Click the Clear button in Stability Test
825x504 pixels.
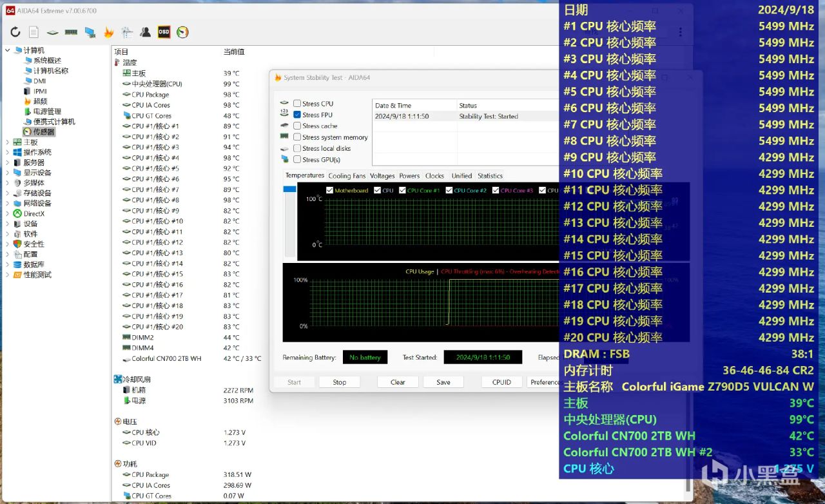pos(398,382)
